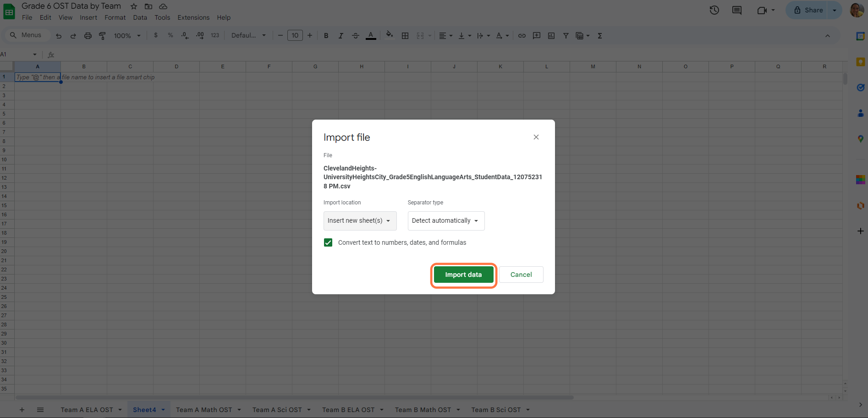Click the Insert comment icon

[537, 36]
